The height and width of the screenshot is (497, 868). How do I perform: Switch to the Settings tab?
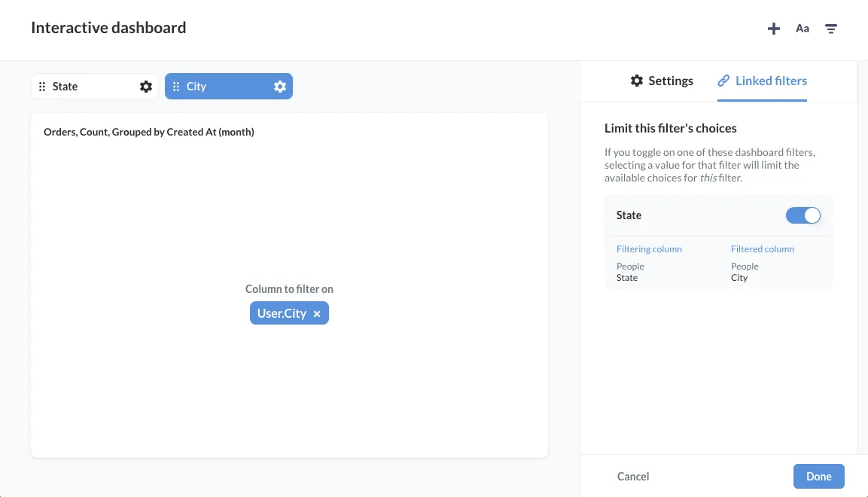pos(662,81)
